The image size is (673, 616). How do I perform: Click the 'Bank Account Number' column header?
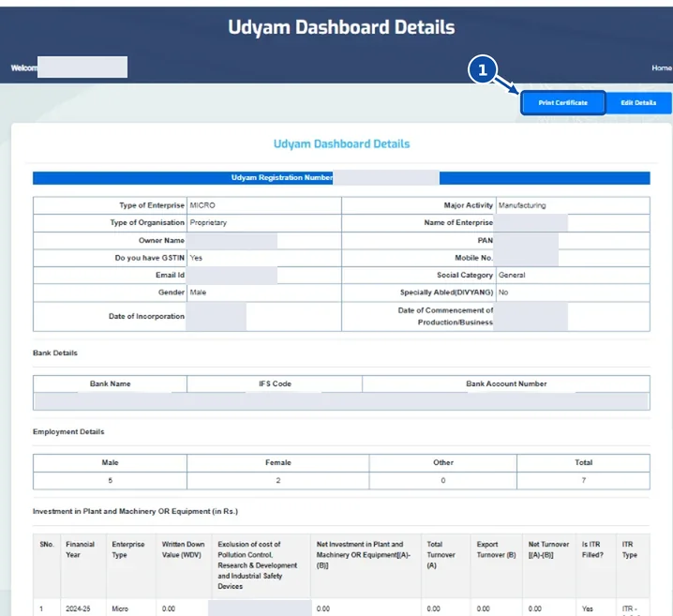pyautogui.click(x=506, y=383)
